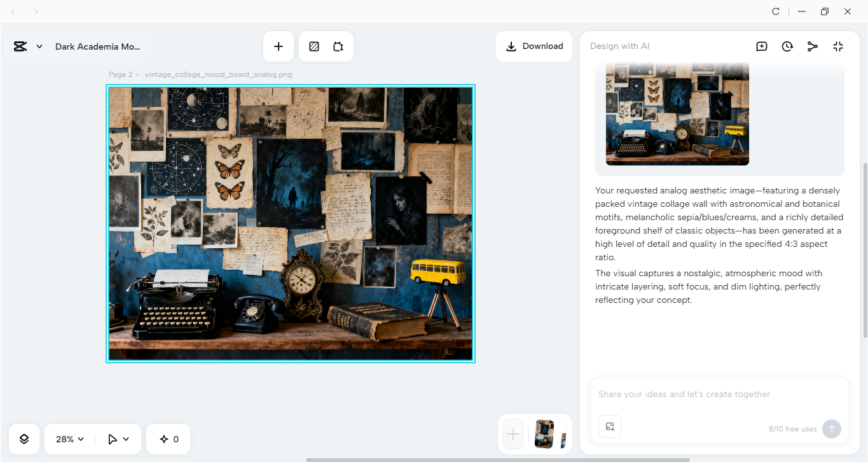Open the canvas resize icon
Image resolution: width=868 pixels, height=462 pixels.
tap(338, 46)
